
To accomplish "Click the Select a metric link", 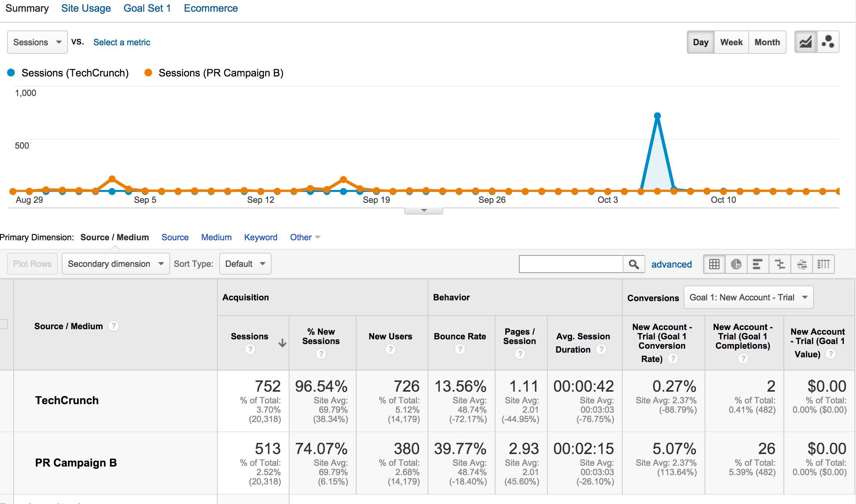I will 121,42.
